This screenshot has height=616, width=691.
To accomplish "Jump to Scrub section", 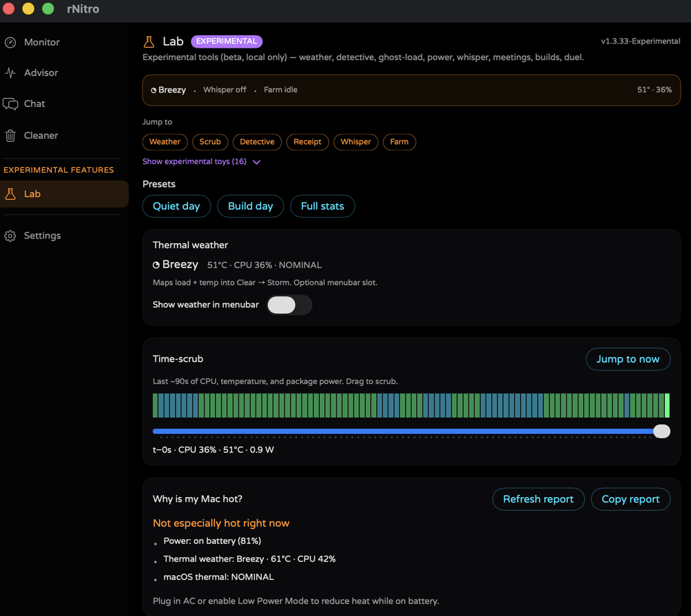I will click(210, 142).
